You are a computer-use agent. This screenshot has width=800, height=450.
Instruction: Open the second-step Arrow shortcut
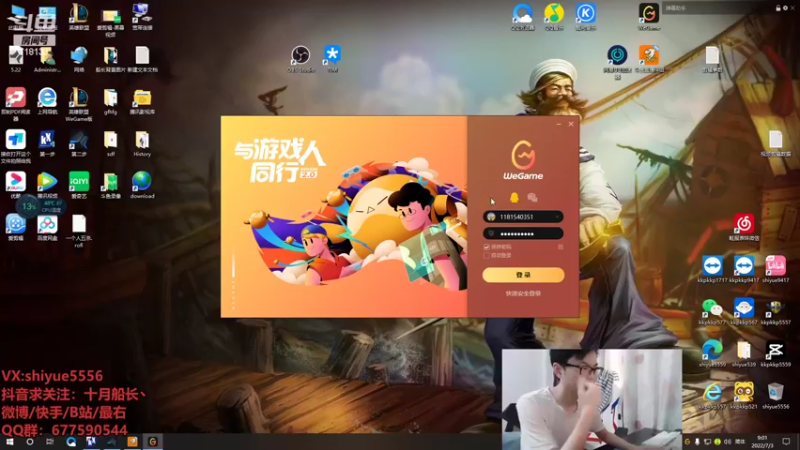tap(79, 143)
